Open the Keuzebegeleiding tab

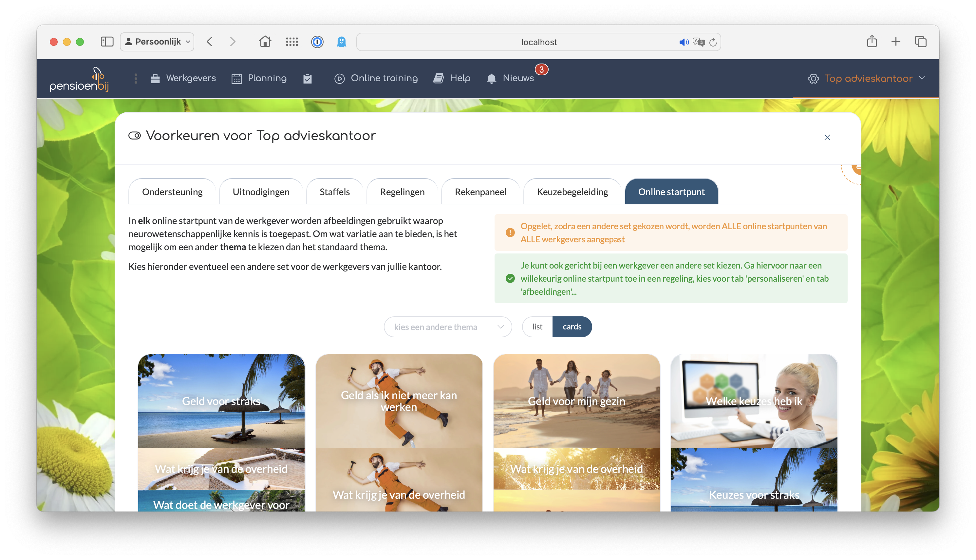point(572,192)
